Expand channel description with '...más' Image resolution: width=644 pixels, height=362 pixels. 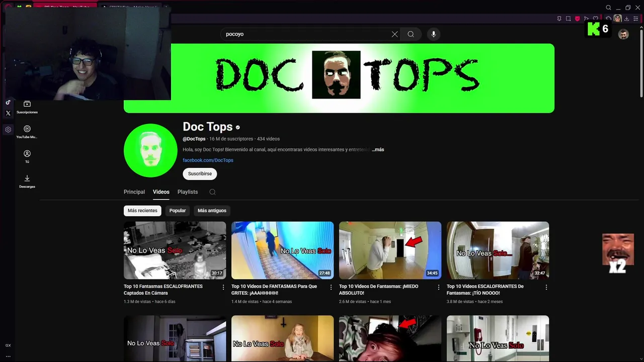pyautogui.click(x=378, y=149)
